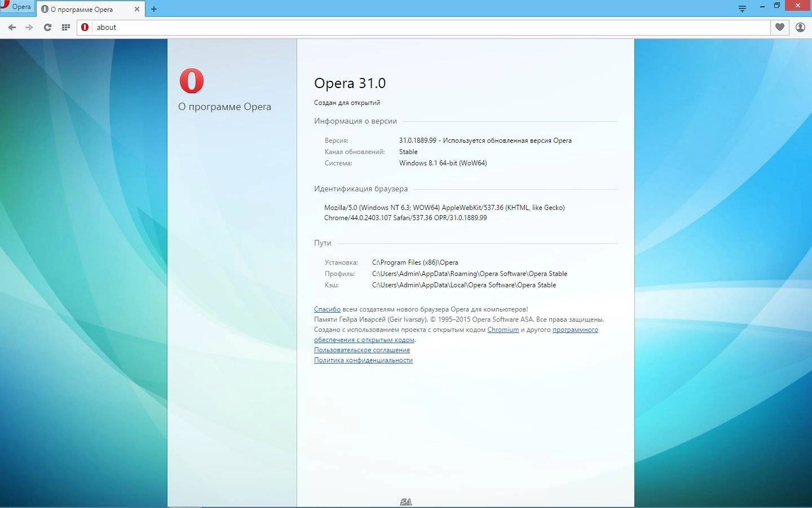Click the Opera badge icon in address bar
Screen dimensions: 812x508
pos(85,27)
